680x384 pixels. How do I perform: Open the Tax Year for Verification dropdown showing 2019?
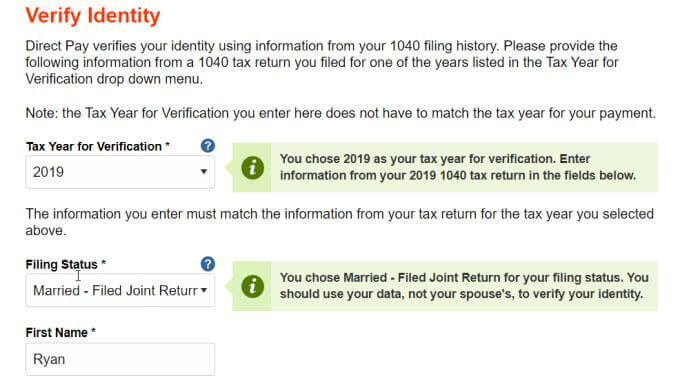pyautogui.click(x=120, y=172)
